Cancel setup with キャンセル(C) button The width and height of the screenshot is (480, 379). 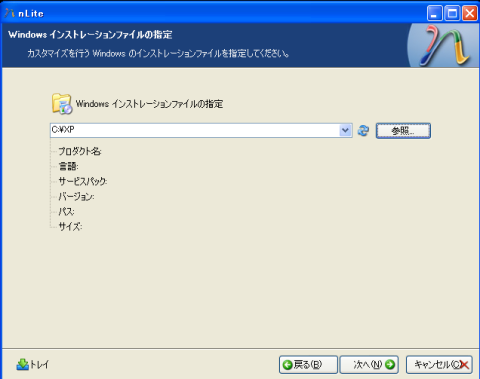pos(439,365)
